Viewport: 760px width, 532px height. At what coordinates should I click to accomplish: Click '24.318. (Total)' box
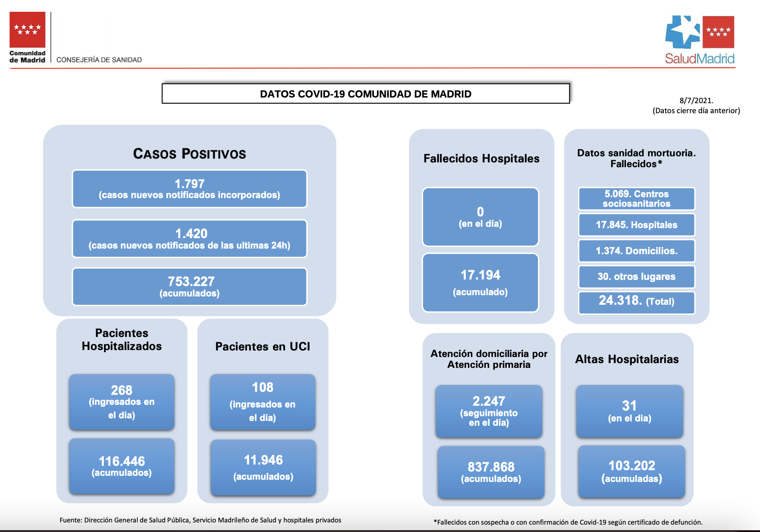tap(636, 303)
